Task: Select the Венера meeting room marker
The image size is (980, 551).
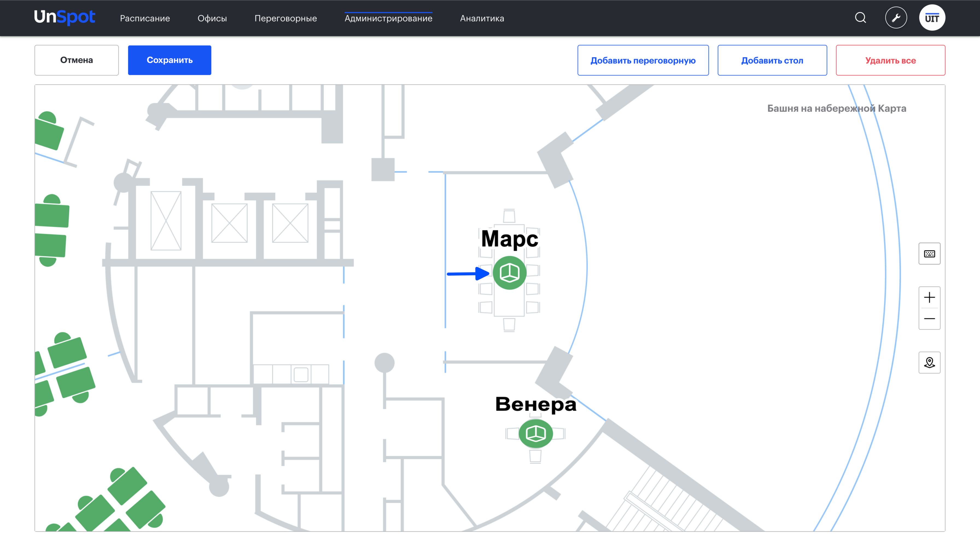Action: click(536, 433)
